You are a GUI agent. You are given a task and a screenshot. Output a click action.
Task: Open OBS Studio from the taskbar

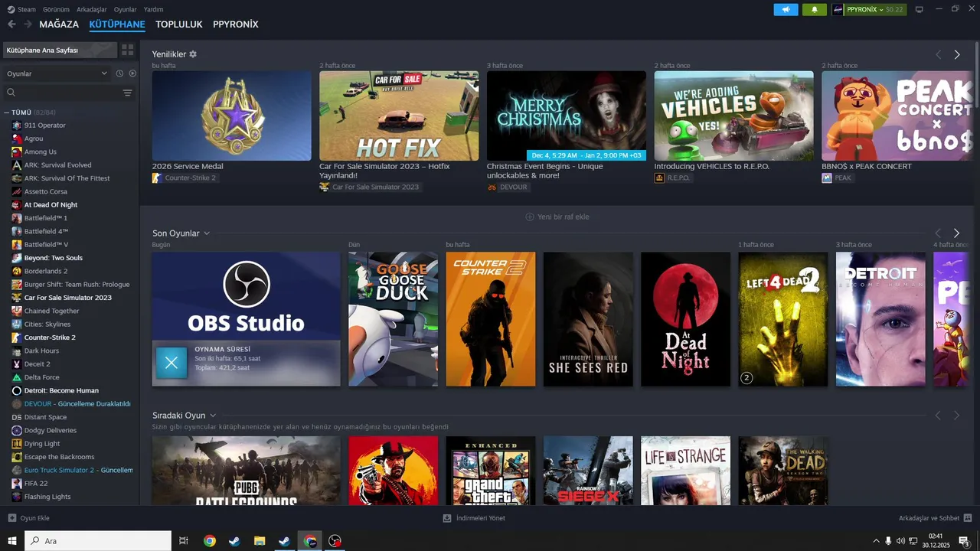335,541
